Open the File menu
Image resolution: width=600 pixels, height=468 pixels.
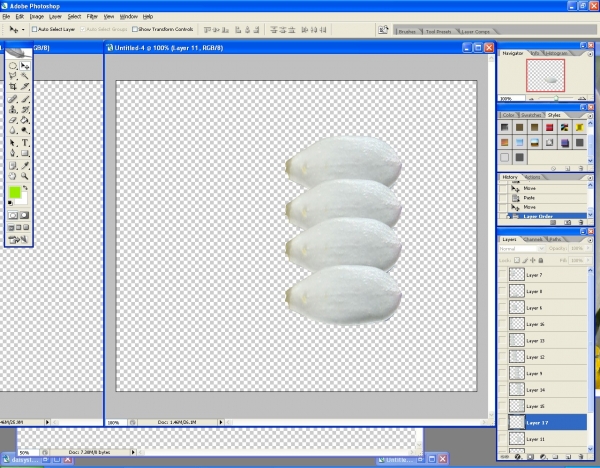[6, 16]
